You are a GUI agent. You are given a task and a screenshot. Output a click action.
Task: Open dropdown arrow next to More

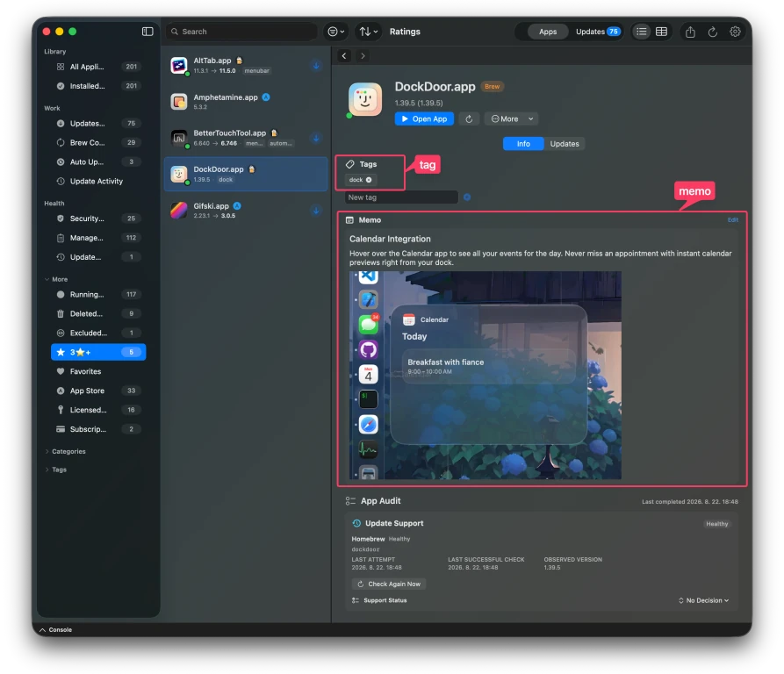click(530, 118)
